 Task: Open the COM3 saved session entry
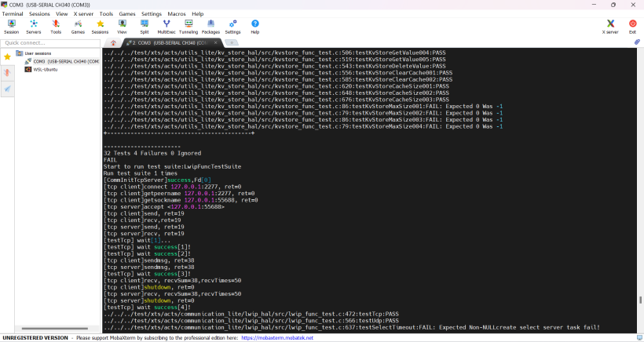click(61, 61)
